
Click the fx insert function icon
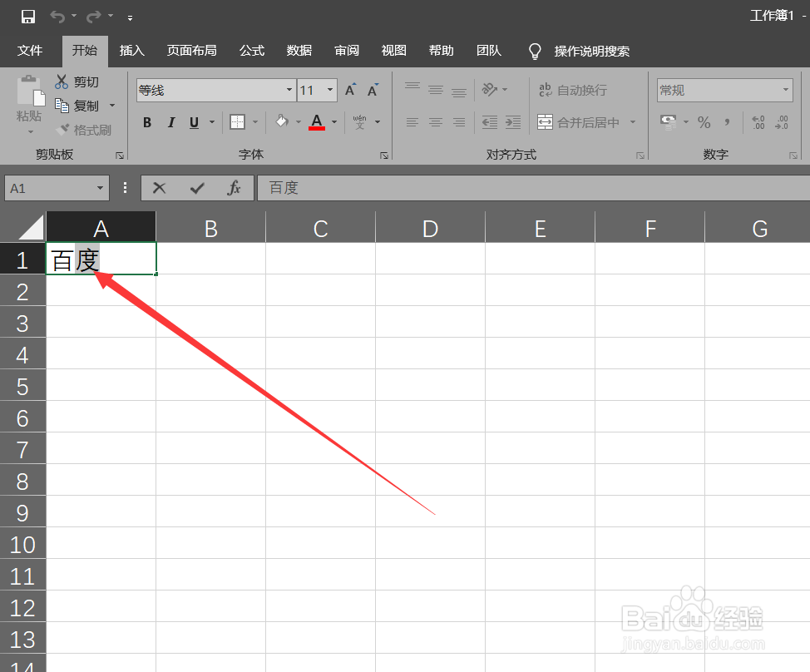pyautogui.click(x=234, y=187)
